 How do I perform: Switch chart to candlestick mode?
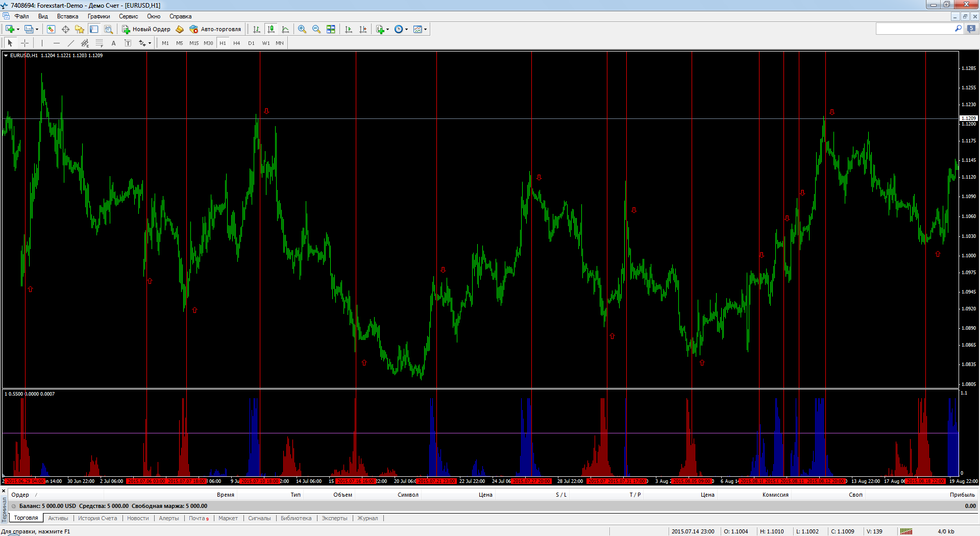tap(271, 29)
